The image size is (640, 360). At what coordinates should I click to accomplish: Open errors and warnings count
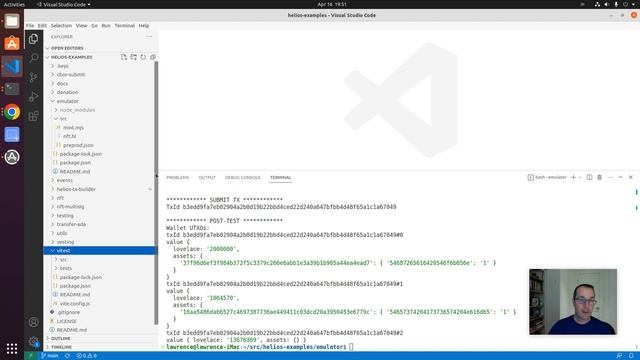87,356
